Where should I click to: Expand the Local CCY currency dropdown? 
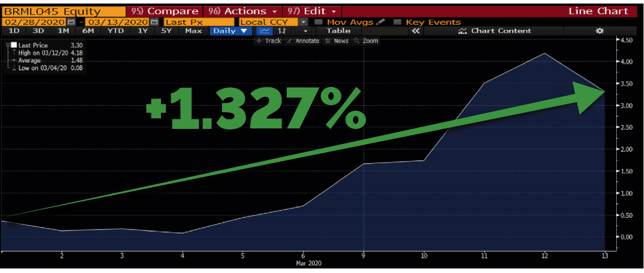[x=303, y=22]
